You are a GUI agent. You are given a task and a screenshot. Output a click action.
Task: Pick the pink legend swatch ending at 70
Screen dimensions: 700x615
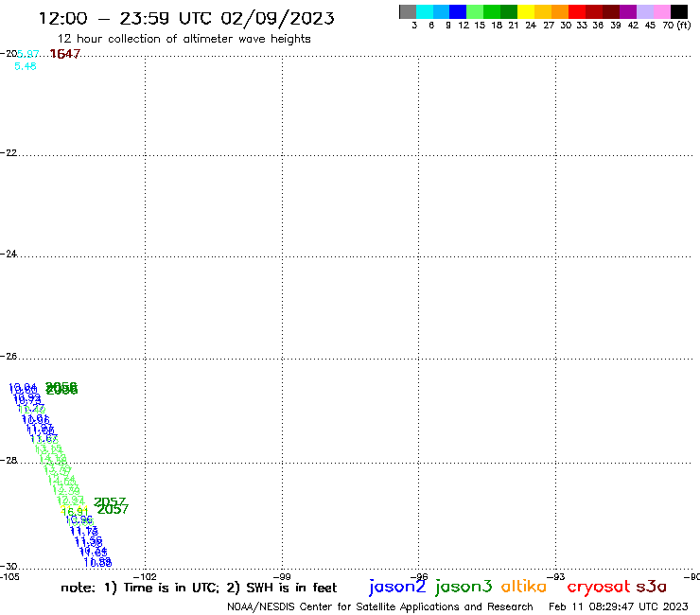[x=662, y=11]
